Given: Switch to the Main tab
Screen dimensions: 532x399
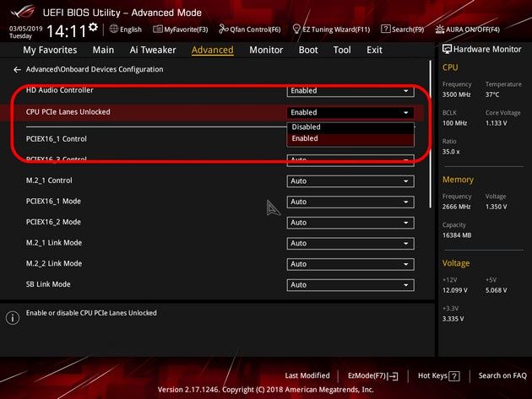Looking at the screenshot, I should click(x=103, y=50).
